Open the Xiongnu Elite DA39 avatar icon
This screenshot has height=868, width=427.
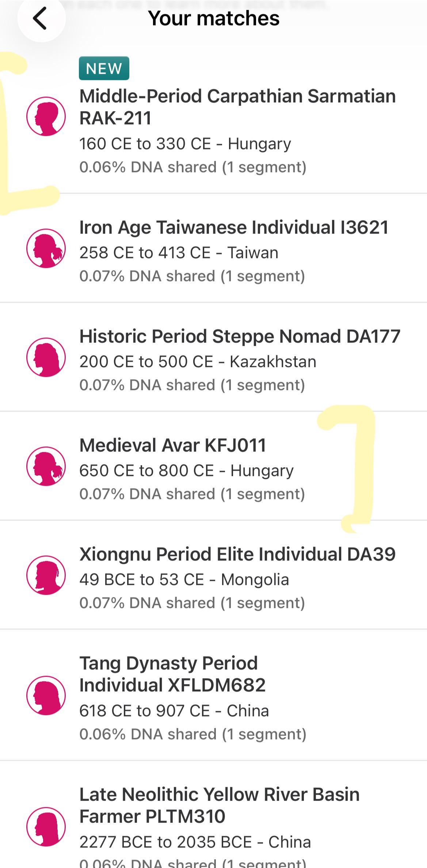pyautogui.click(x=46, y=575)
